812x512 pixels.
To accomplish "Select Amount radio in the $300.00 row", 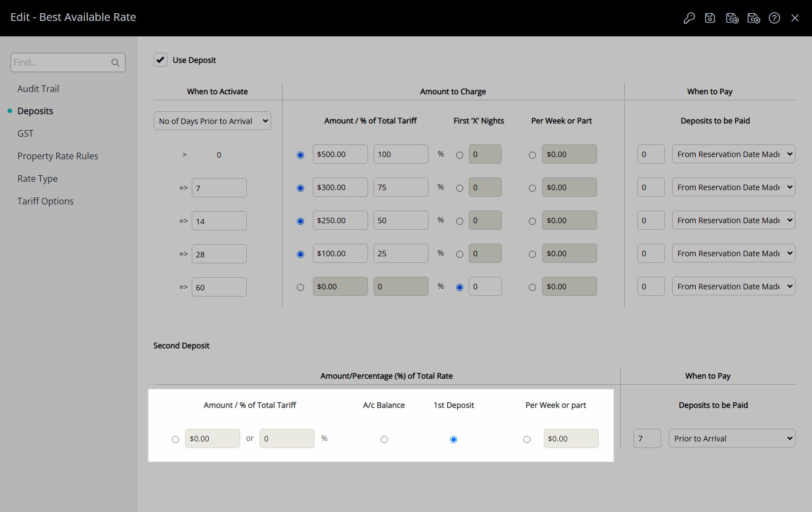I will click(x=300, y=188).
